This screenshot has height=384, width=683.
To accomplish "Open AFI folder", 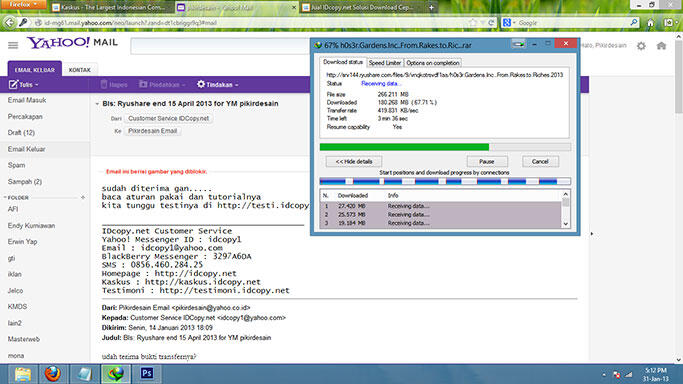I will pyautogui.click(x=13, y=209).
